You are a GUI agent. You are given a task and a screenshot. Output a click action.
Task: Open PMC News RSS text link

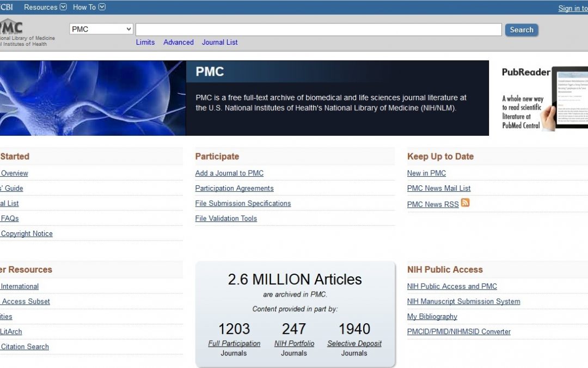pyautogui.click(x=433, y=204)
